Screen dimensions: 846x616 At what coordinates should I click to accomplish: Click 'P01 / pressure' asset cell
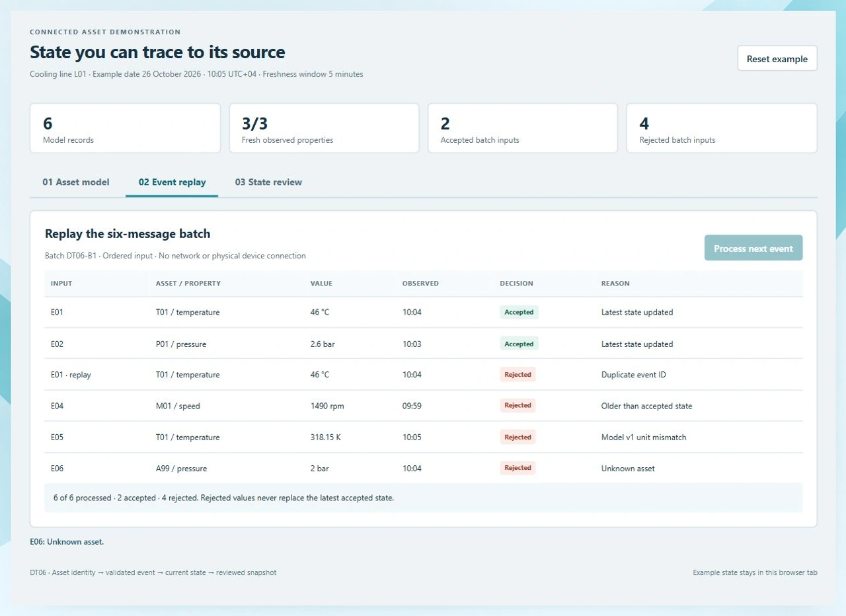point(181,344)
